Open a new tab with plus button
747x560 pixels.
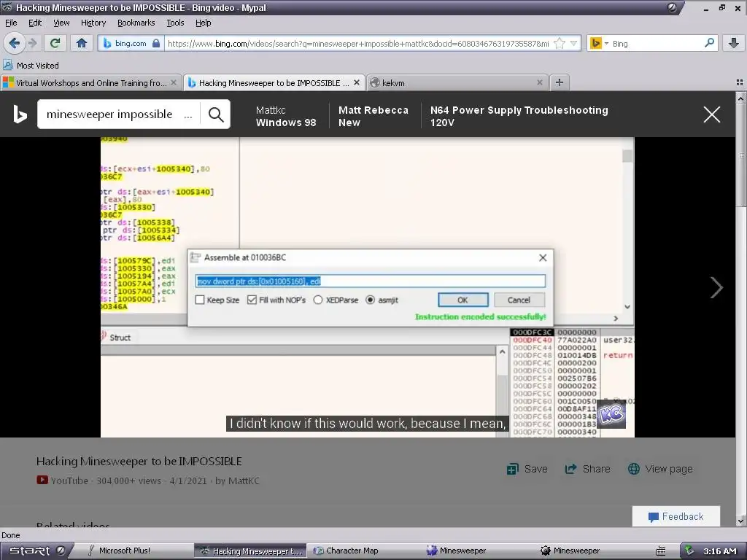click(560, 82)
